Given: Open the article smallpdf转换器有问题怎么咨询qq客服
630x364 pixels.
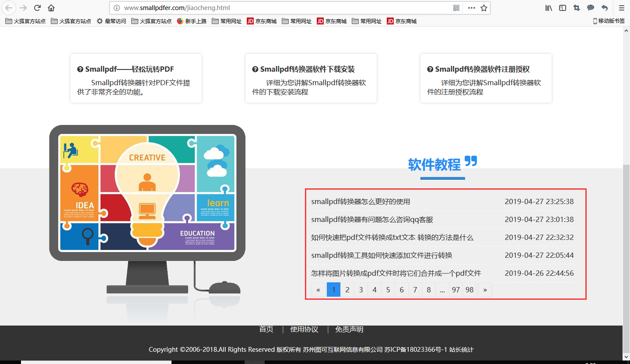Looking at the screenshot, I should tap(372, 219).
